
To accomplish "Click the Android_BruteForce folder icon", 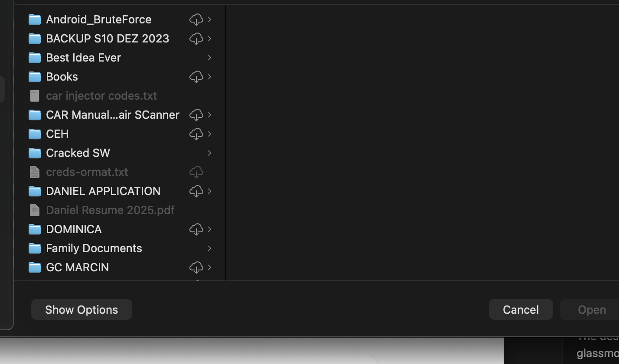I will pos(35,19).
